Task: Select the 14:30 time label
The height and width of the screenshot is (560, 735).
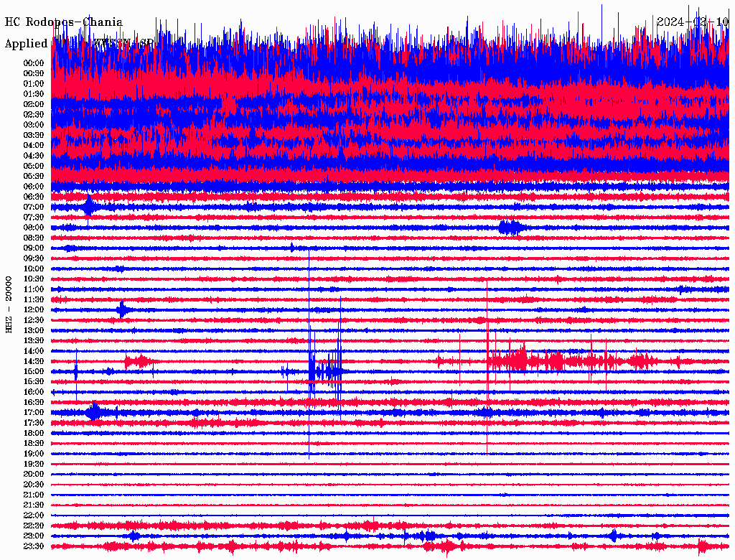Action: click(x=34, y=361)
